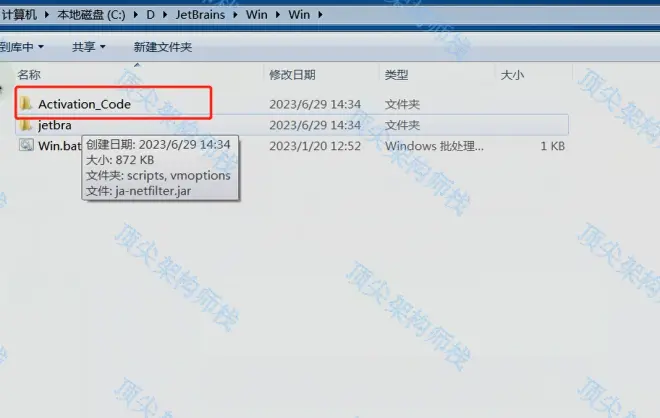Click the Win.bat date 2023/1/20 12:52
The height and width of the screenshot is (418, 660).
pyautogui.click(x=315, y=146)
